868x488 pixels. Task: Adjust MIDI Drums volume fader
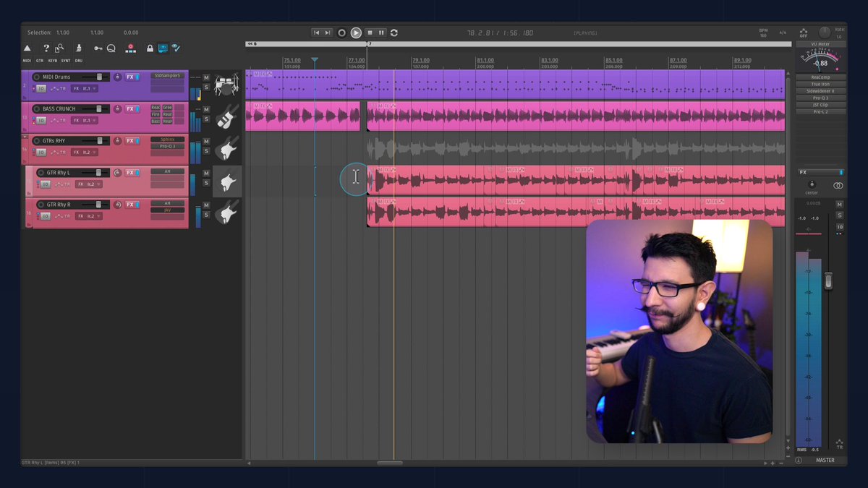[x=99, y=77]
